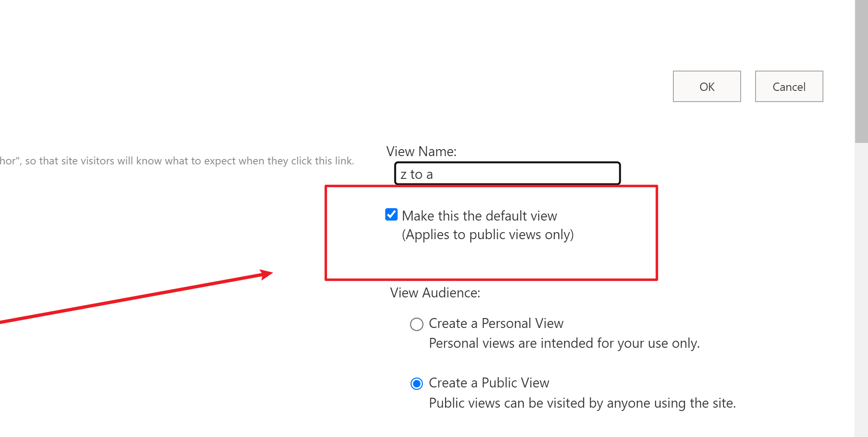The width and height of the screenshot is (868, 437).
Task: Click the 'Make this the default view' label
Action: click(479, 216)
